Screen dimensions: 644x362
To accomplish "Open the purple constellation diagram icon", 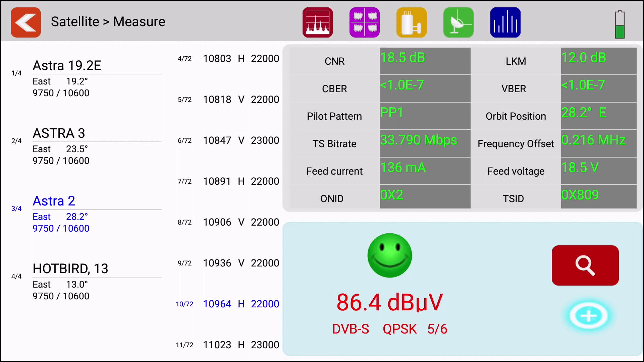I will 364,22.
